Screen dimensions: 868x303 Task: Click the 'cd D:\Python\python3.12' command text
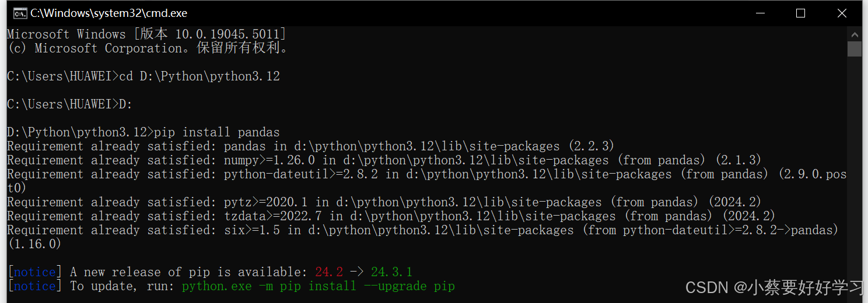(x=199, y=76)
